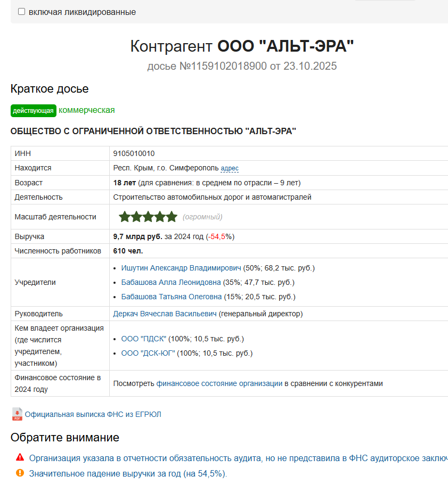Open the ООО "ПДСК" company link
448x484 pixels.
tap(144, 339)
